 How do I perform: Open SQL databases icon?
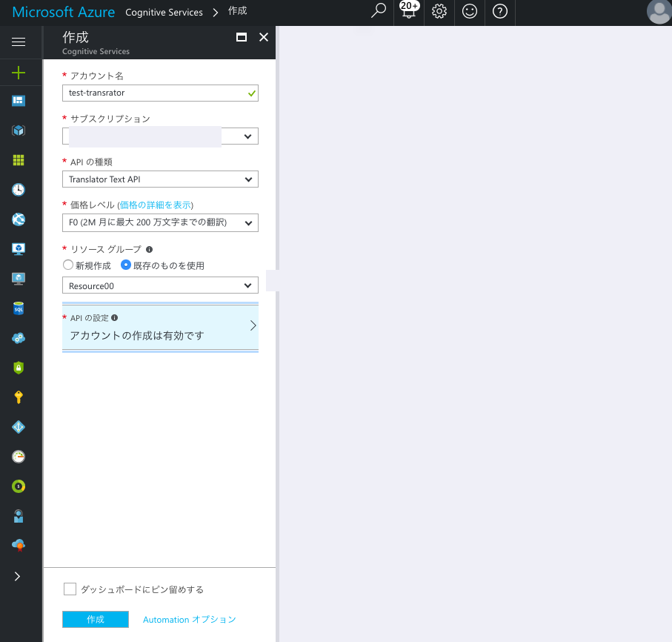[19, 308]
